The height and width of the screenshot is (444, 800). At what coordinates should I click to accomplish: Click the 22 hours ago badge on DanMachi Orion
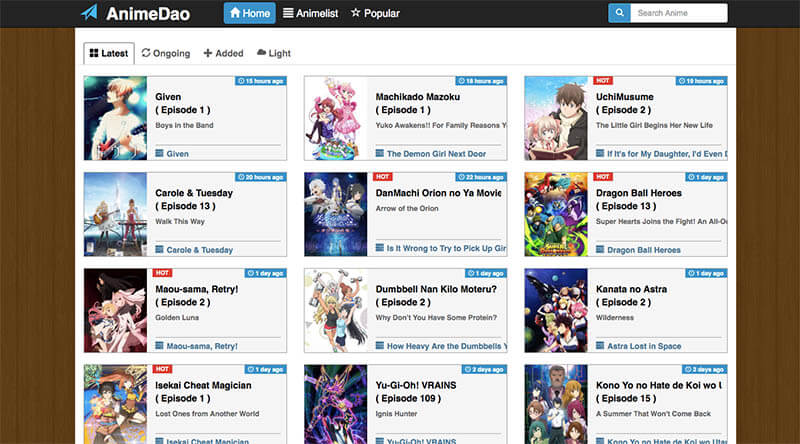tap(481, 177)
